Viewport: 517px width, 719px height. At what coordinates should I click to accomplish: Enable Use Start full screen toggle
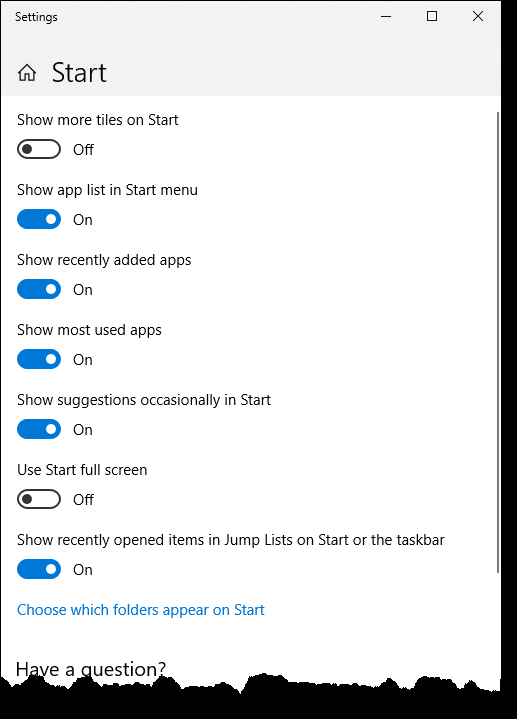[39, 499]
